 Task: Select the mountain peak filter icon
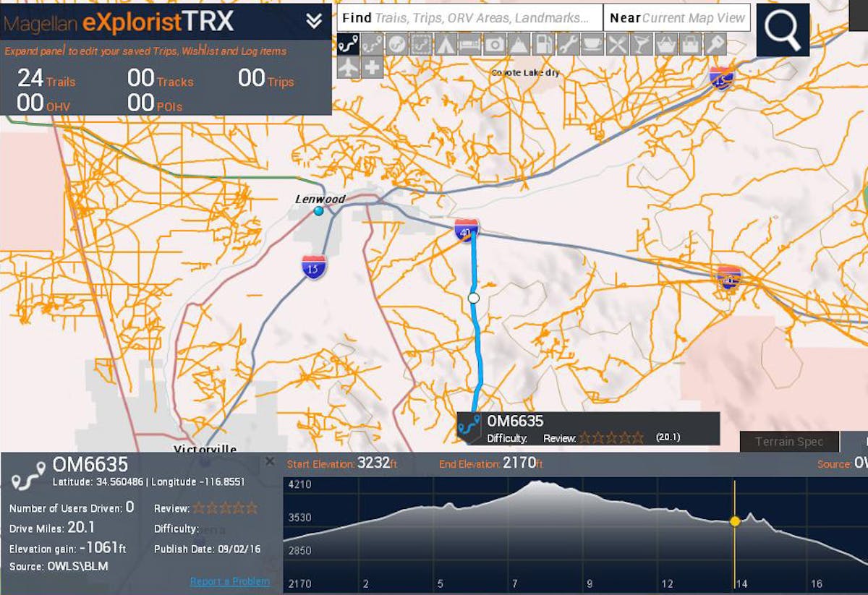coord(519,45)
